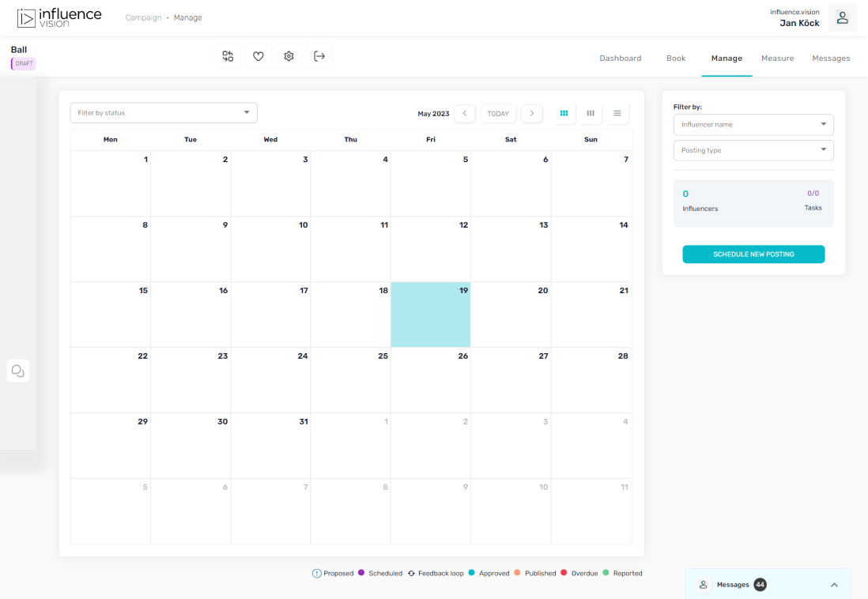Click the swap/compare icon in campaign toolbar

click(228, 56)
